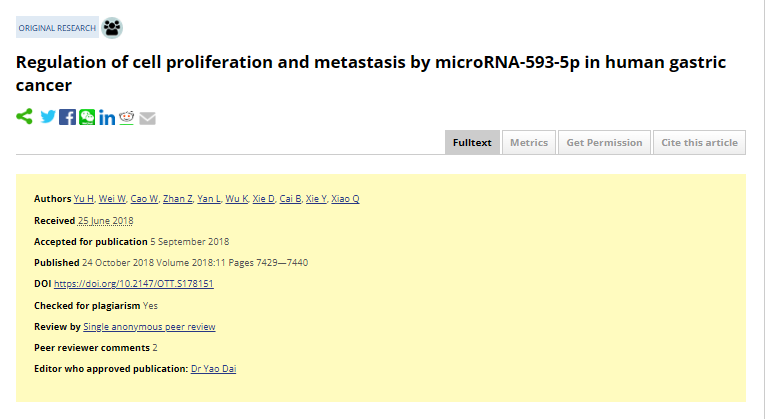The width and height of the screenshot is (768, 419).
Task: Click the Original Research label
Action: click(57, 28)
